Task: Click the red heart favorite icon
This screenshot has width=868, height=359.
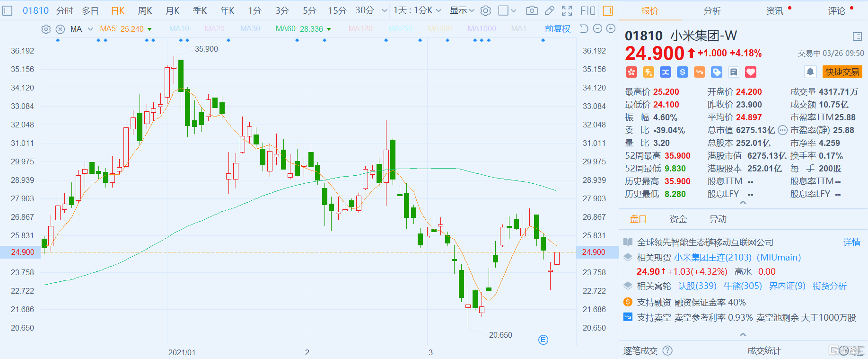Action: 751,72
